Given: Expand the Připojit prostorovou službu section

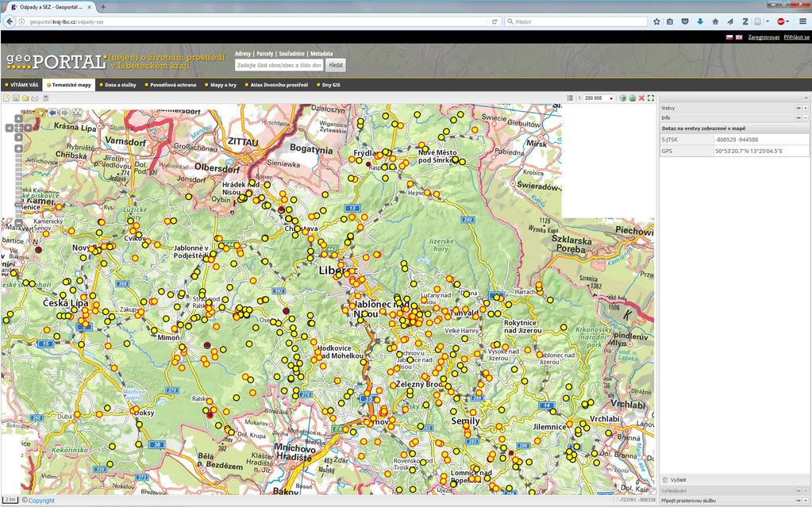Looking at the screenshot, I should click(806, 501).
